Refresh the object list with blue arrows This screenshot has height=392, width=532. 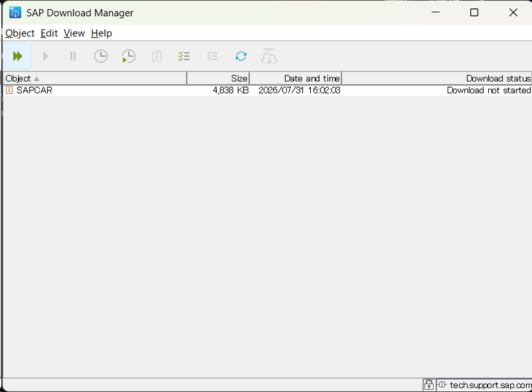click(241, 56)
